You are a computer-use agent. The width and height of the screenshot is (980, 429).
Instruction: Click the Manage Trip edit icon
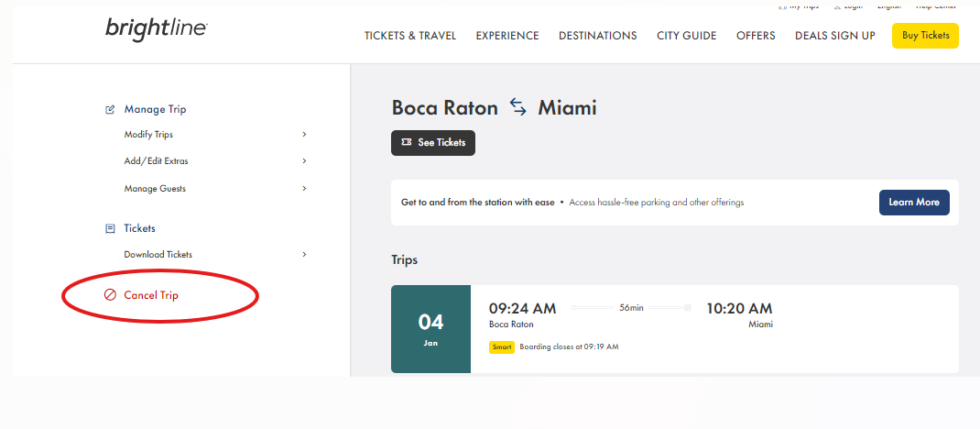(x=110, y=109)
